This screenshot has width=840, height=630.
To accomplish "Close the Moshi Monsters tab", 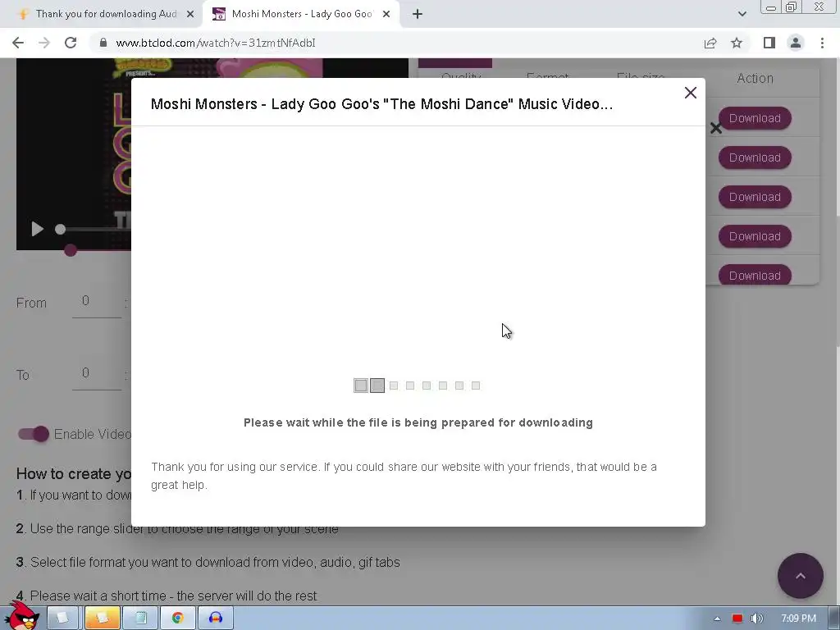I will 386,15.
